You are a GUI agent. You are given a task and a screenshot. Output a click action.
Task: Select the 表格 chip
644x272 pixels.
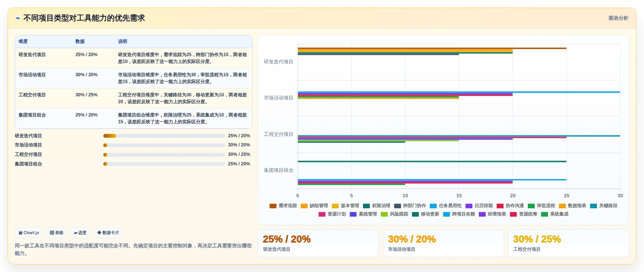coord(57,233)
